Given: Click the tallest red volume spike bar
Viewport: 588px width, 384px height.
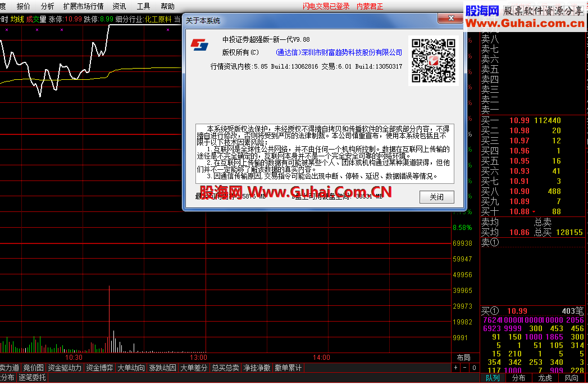Looking at the screenshot, I should [109, 319].
